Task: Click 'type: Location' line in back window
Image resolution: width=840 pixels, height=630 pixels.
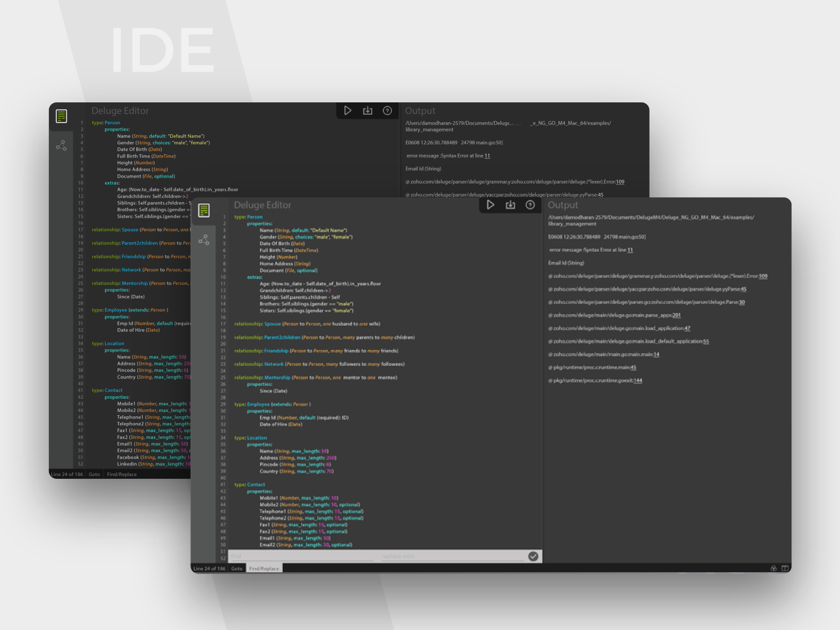Action: click(108, 344)
